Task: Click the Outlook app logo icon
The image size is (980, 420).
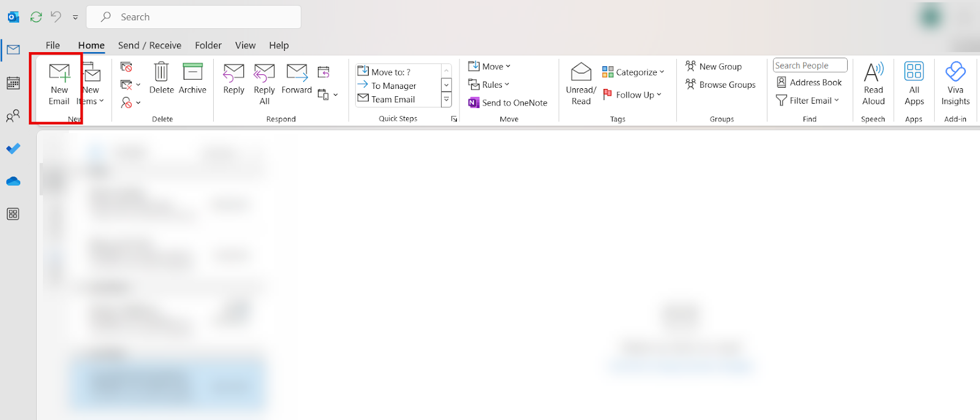Action: 13,17
